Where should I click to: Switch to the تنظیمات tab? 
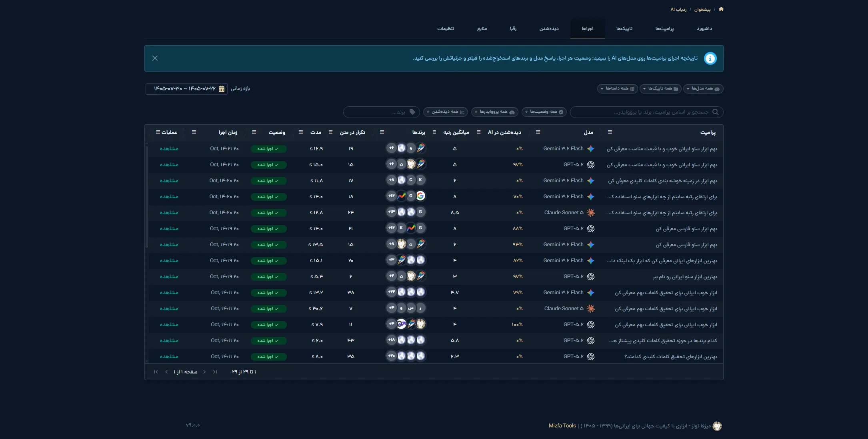click(446, 29)
